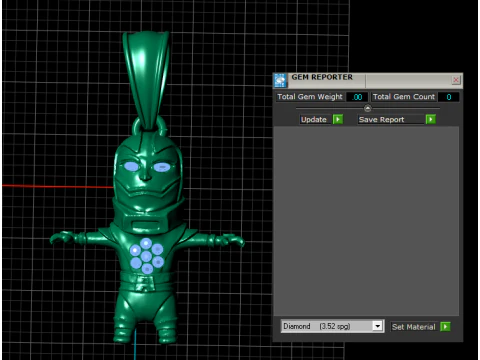Click the Gem Reporter panel icon
Image resolution: width=480 pixels, height=360 pixels.
click(x=280, y=81)
